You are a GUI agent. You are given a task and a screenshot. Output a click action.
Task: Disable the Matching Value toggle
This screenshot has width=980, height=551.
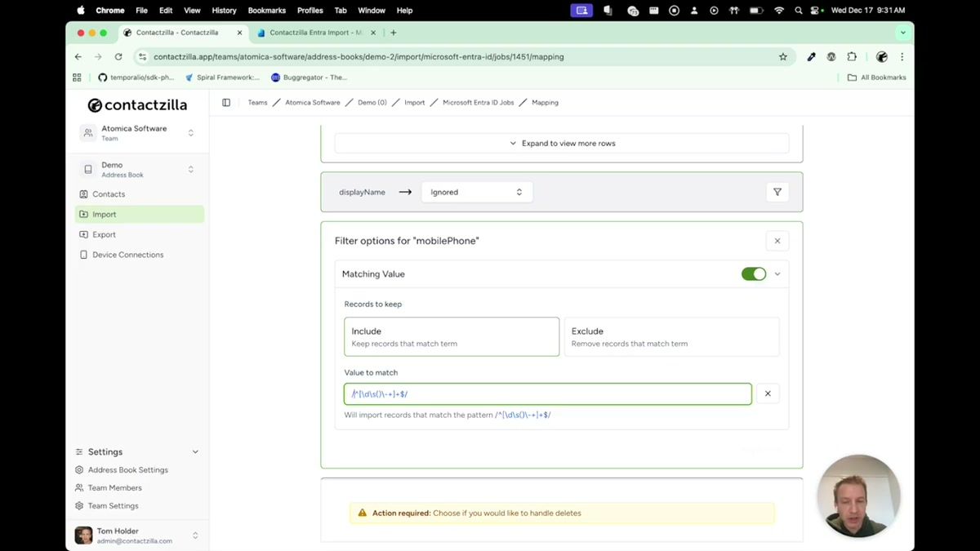[x=753, y=273]
